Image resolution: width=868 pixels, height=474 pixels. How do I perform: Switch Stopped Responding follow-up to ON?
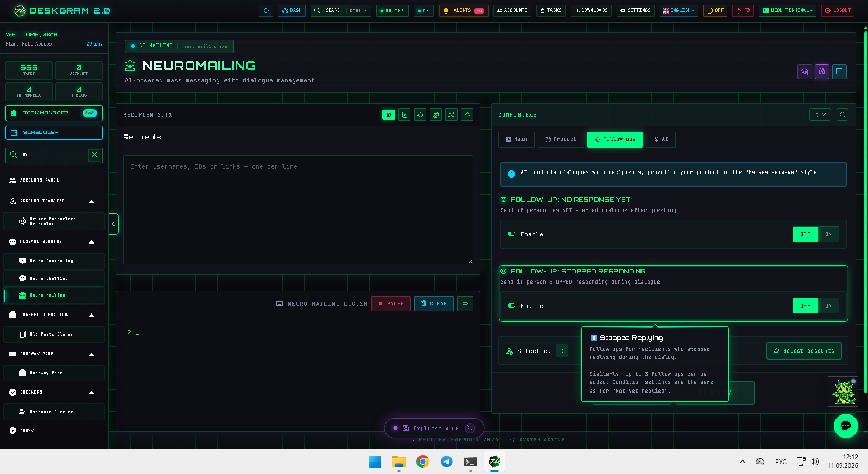click(x=828, y=306)
